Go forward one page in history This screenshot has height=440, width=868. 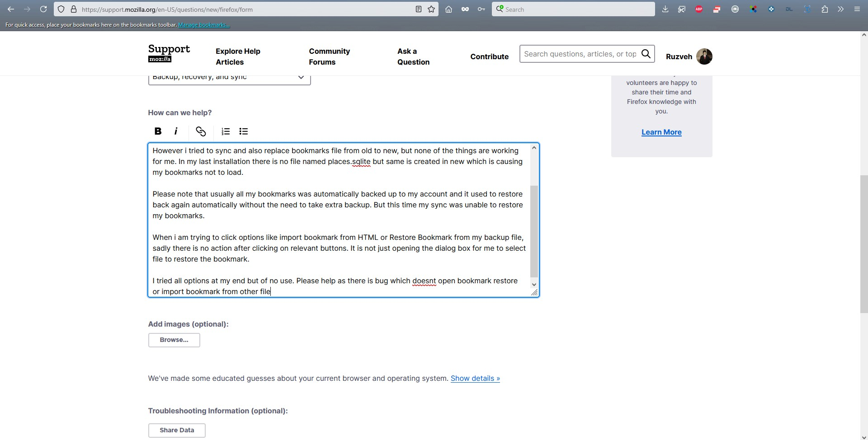pos(27,9)
